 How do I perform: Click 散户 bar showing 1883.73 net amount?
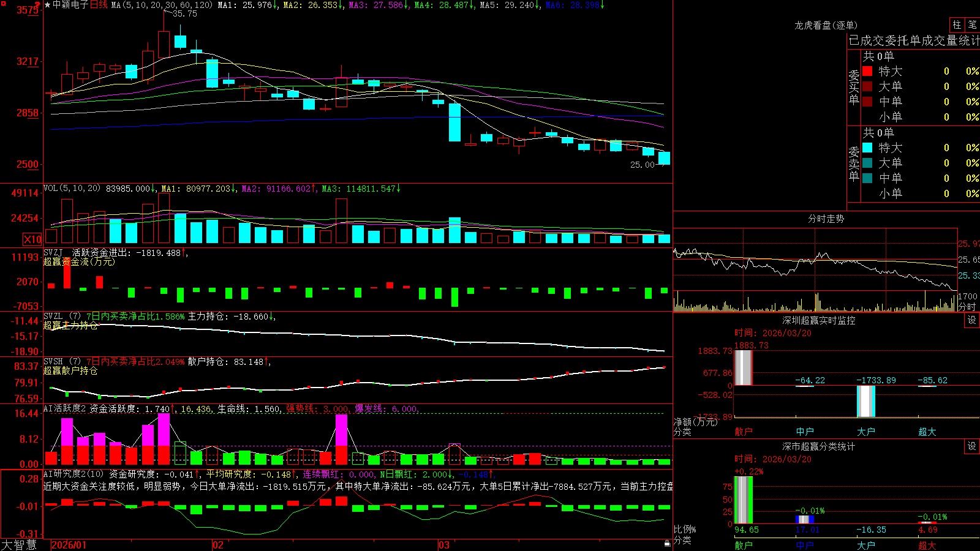pos(744,368)
